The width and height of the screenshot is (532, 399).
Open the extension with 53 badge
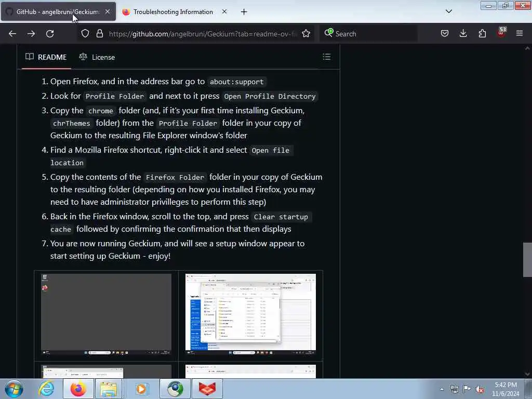pos(501,32)
